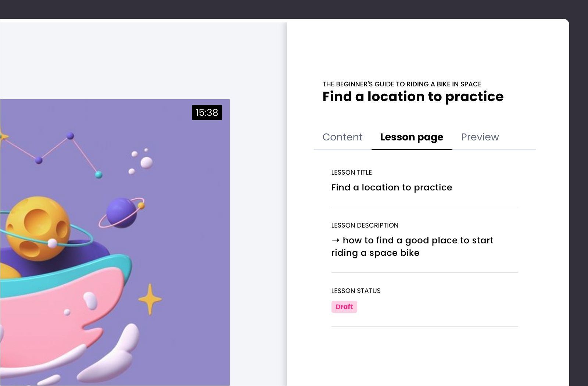Click the purple ringed planet in thumbnail
The height and width of the screenshot is (386, 588).
click(121, 212)
